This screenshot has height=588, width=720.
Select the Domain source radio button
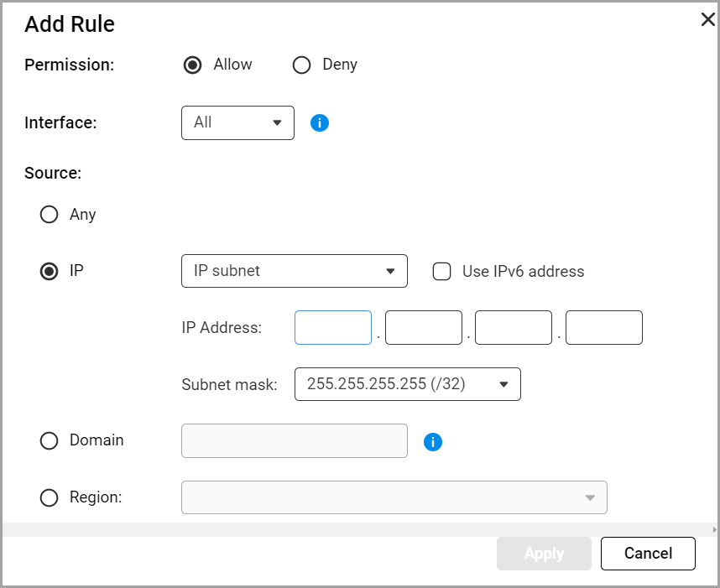click(50, 441)
